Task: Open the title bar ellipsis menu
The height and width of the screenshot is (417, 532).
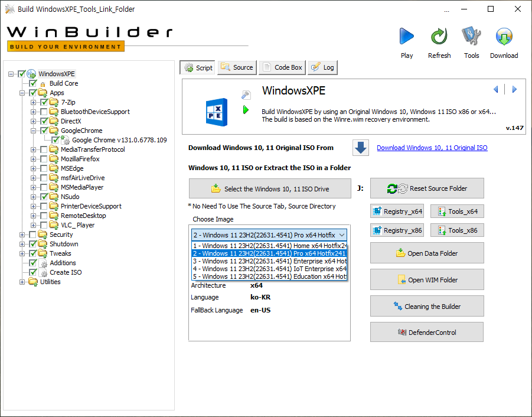Action: (x=446, y=10)
